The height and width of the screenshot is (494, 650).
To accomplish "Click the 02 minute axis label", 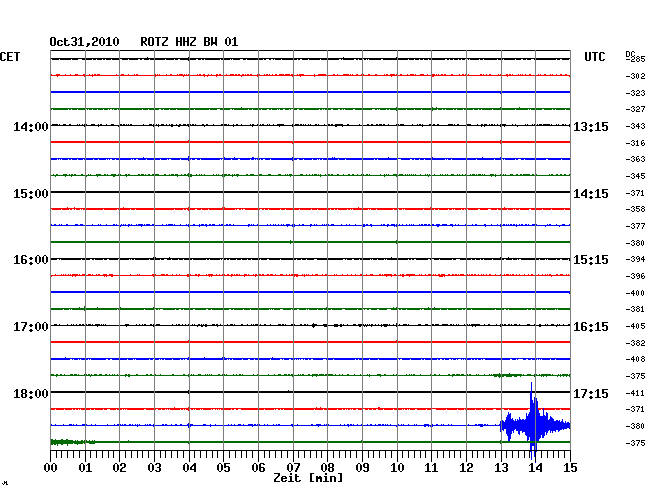I will [119, 468].
